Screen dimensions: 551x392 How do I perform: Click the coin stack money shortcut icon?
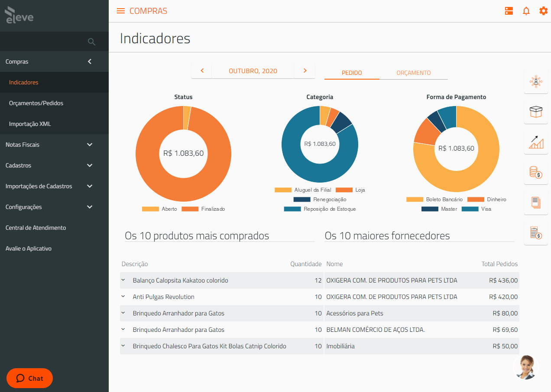(536, 172)
